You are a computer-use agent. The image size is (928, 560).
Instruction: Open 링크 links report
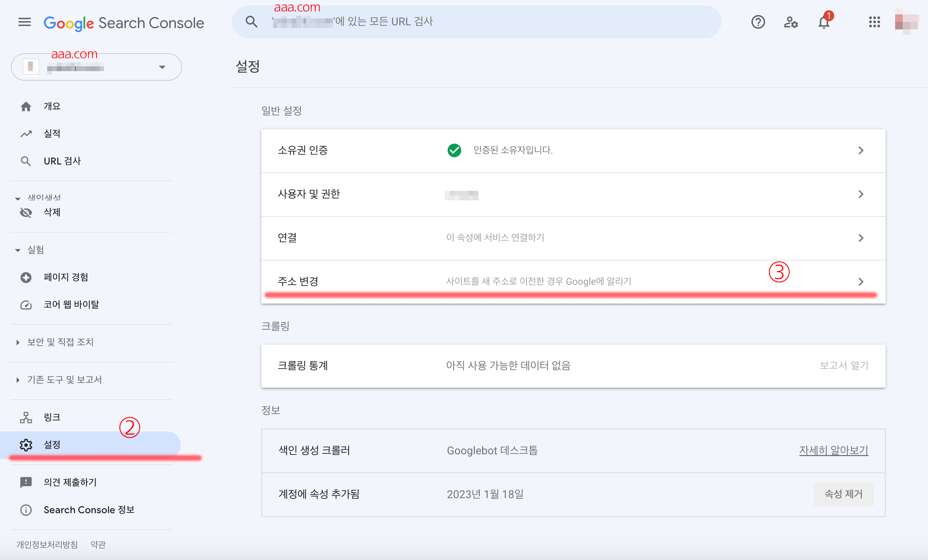click(52, 417)
